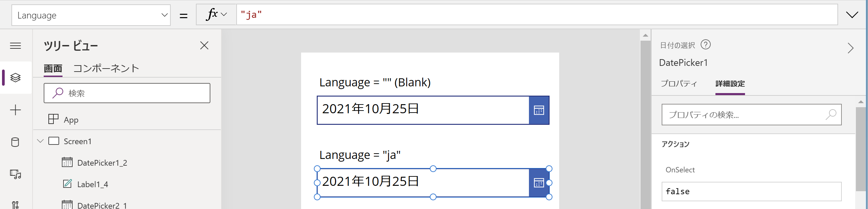Expand the formula bar with the right chevron

point(852,14)
